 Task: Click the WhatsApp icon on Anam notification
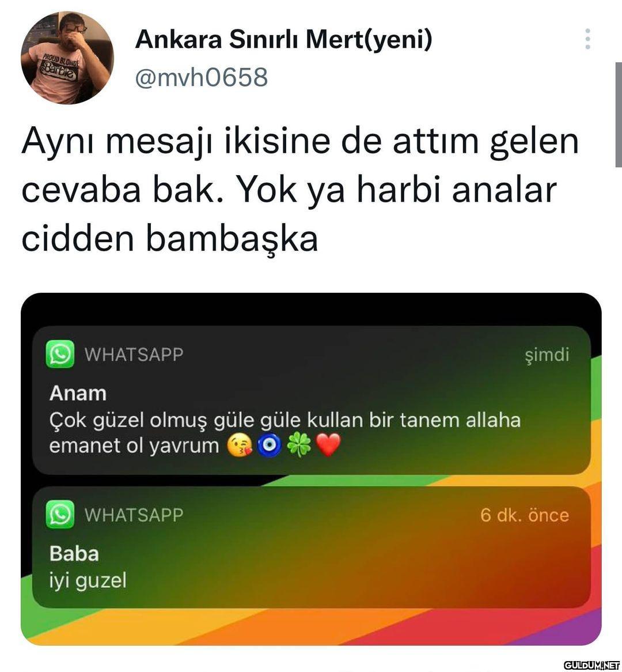[60, 354]
